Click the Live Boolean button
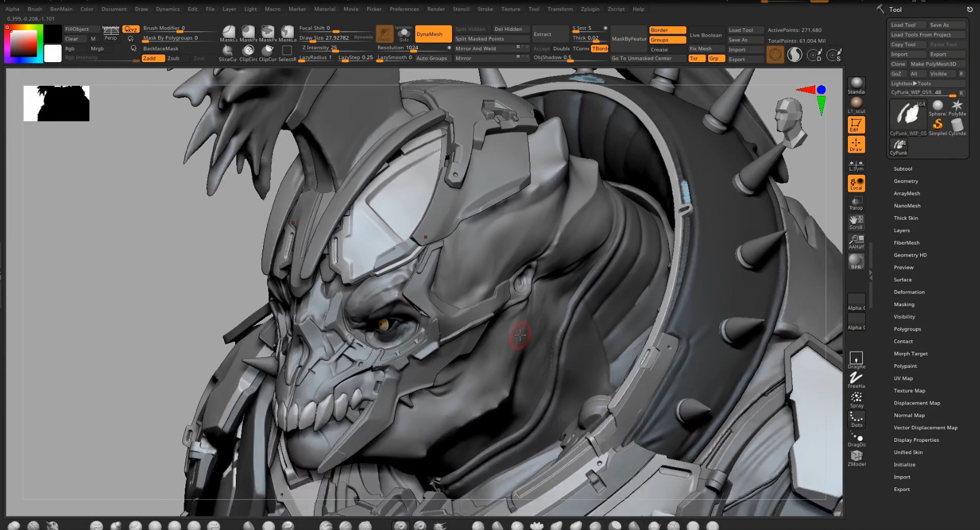The width and height of the screenshot is (980, 530). 706,35
